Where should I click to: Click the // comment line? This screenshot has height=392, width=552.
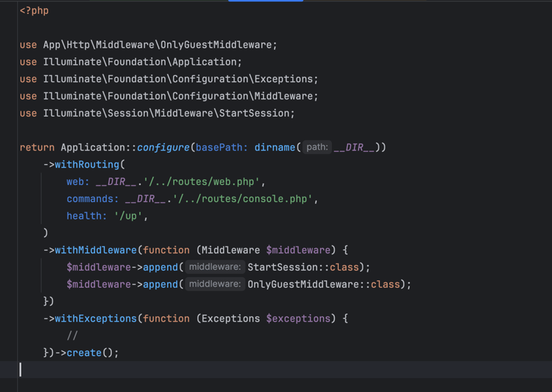(x=72, y=335)
